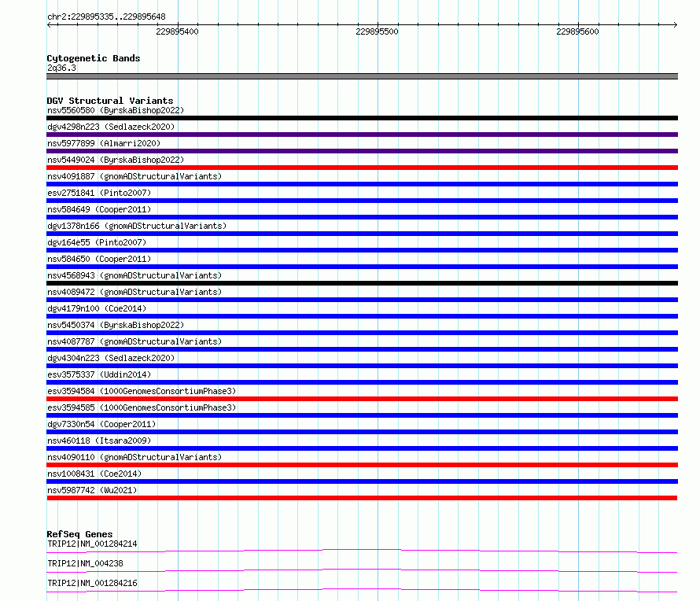Screen dimensions: 700x601
Task: Click the gray 2q36.3 cytogenetic band bar
Action: (362, 76)
